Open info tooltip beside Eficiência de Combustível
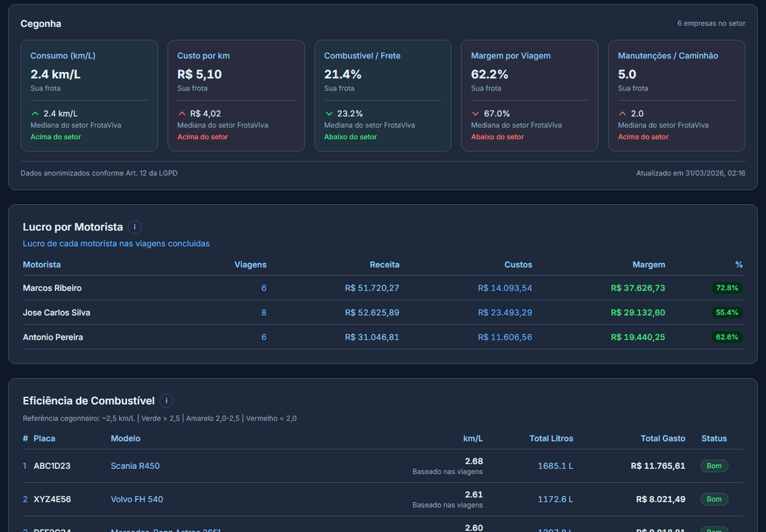 coord(166,401)
